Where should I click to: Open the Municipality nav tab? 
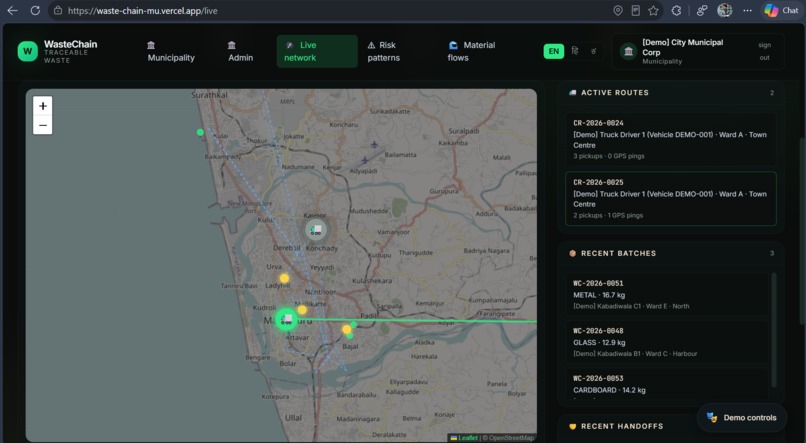(171, 51)
